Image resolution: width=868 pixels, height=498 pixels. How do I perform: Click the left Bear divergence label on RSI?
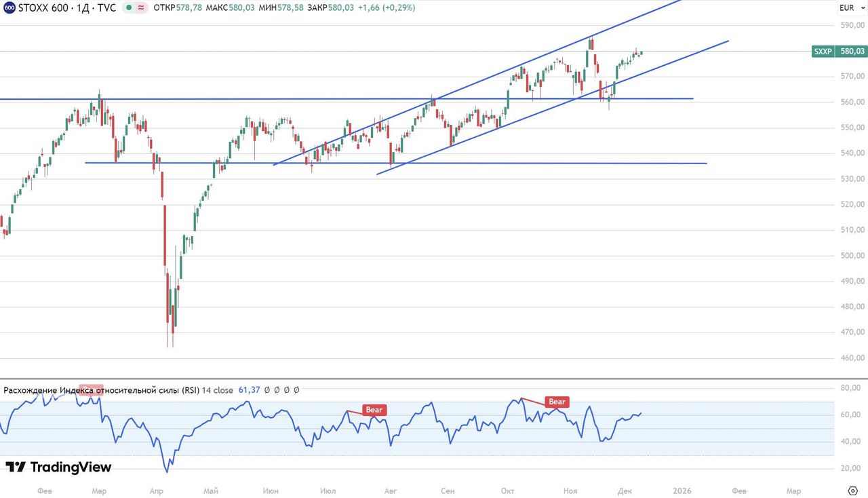point(374,410)
